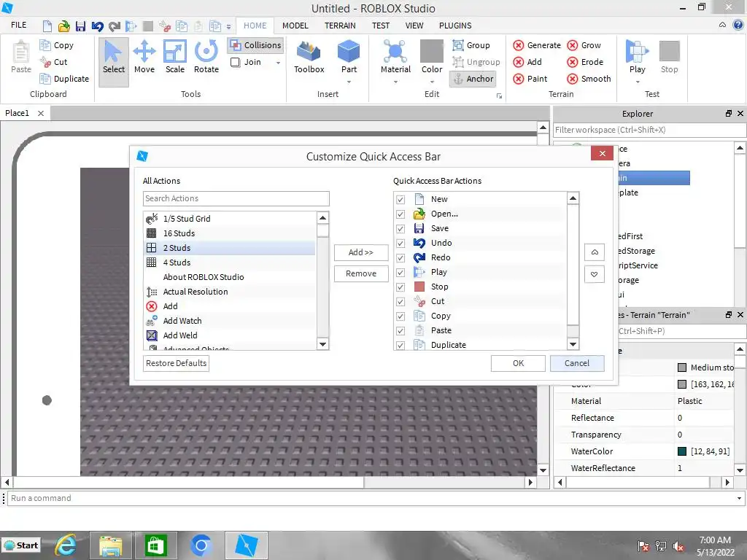Select Smooth terrain tool
747x560 pixels.
point(589,79)
